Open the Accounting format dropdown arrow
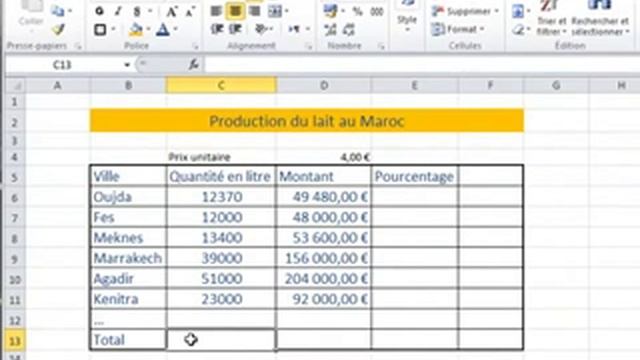This screenshot has height=360, width=640. (x=342, y=11)
